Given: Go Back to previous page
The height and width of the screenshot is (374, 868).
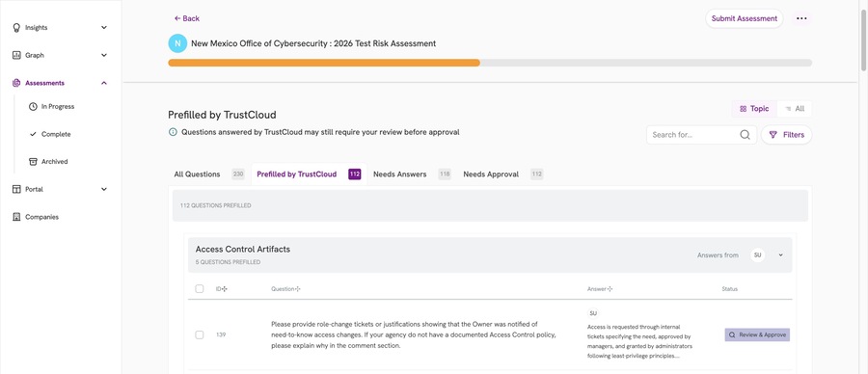Looking at the screenshot, I should coord(186,18).
